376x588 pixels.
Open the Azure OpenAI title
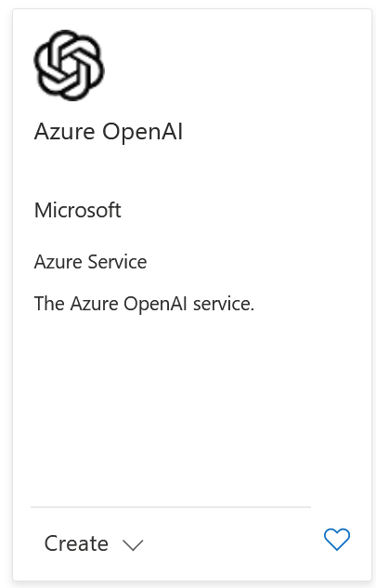click(x=109, y=132)
